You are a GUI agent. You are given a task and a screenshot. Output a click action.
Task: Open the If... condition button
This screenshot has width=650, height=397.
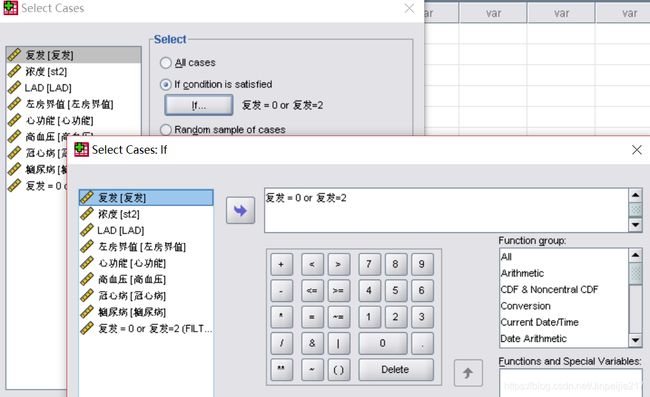pyautogui.click(x=199, y=105)
